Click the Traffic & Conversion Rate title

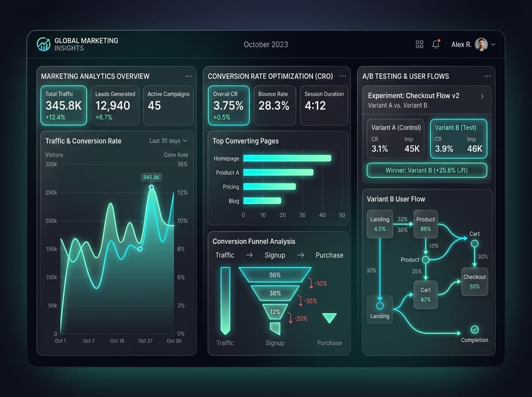pos(83,141)
